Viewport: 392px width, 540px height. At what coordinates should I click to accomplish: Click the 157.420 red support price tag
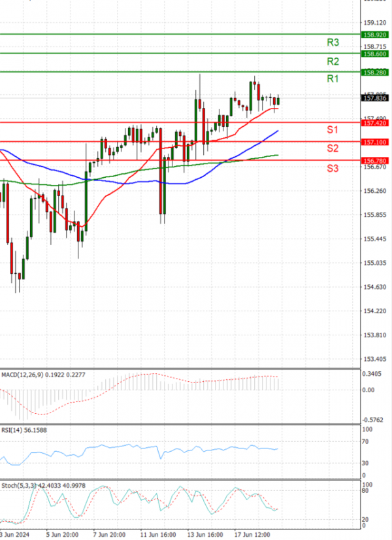pos(375,123)
